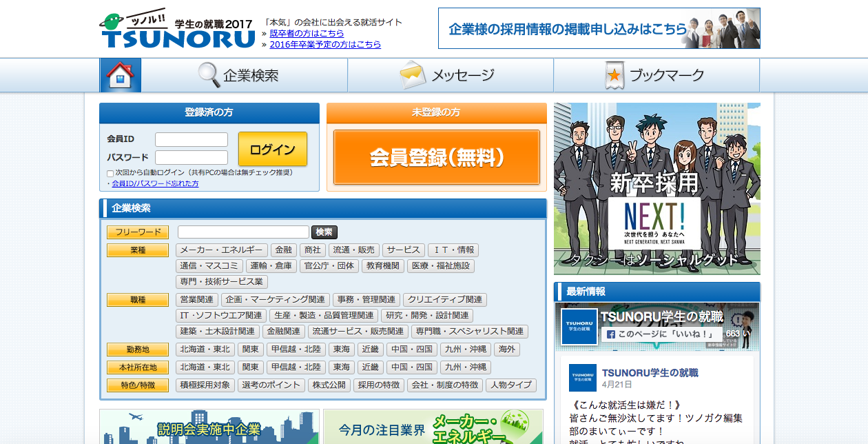Click the 今月の注目業界 banner
This screenshot has width=868, height=444.
tap(433, 427)
